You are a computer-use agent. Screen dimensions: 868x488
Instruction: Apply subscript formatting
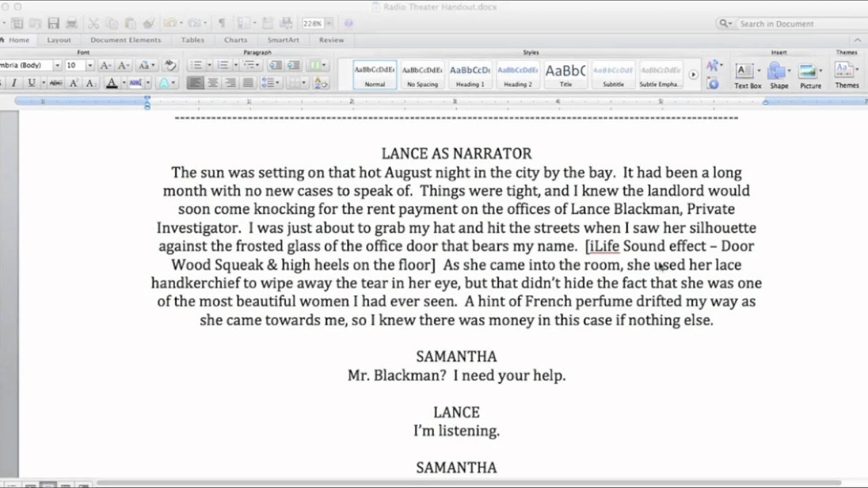(92, 83)
